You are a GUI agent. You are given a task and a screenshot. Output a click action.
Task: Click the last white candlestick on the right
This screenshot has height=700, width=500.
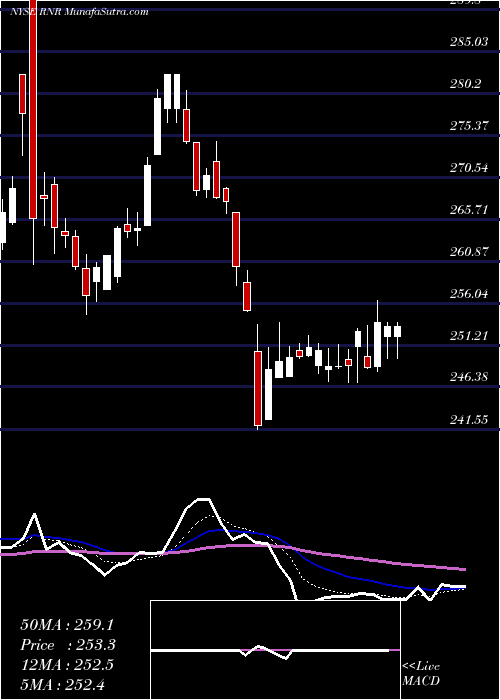tap(397, 331)
